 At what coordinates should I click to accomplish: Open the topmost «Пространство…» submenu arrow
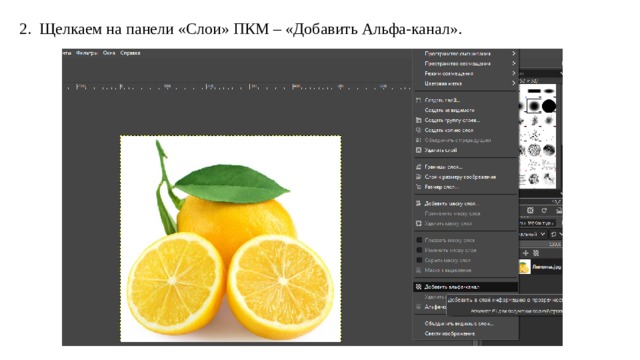(x=513, y=53)
